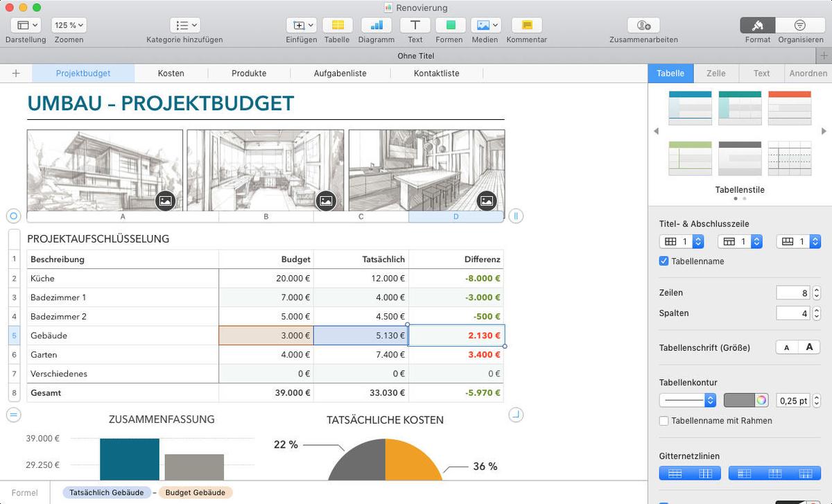The image size is (832, 504).
Task: Click the table select handle top-left
Action: (x=13, y=216)
